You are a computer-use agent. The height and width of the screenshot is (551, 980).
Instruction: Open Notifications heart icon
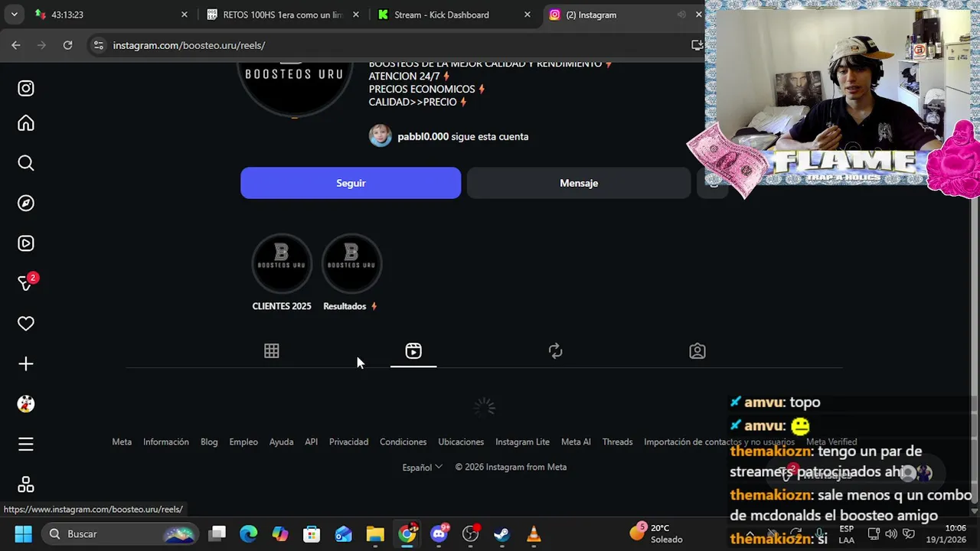click(x=26, y=324)
